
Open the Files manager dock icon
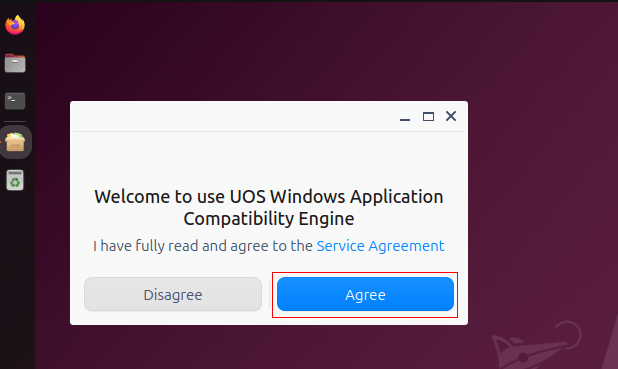15,63
